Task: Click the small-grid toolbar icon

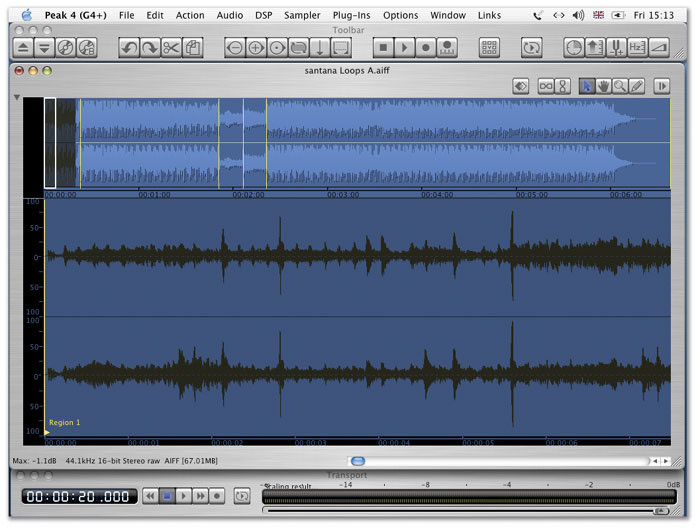Action: click(x=489, y=48)
